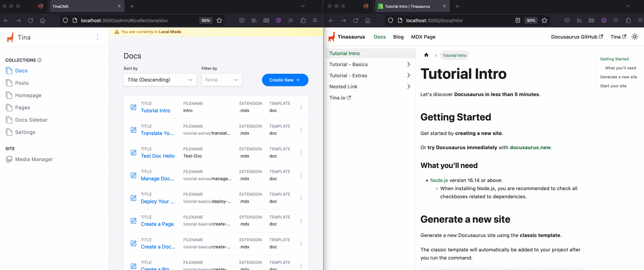Show more toolbar tools in TinaCMS window

tap(290, 21)
